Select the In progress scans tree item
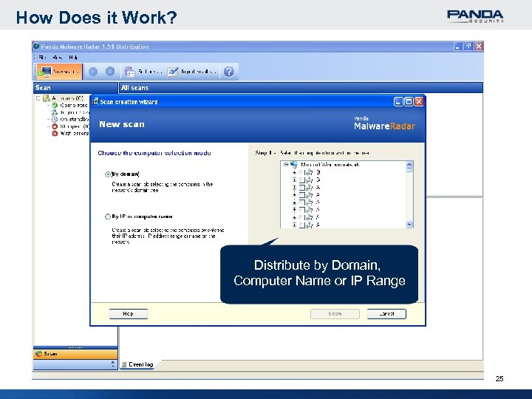Image resolution: width=532 pixels, height=399 pixels. [75, 112]
